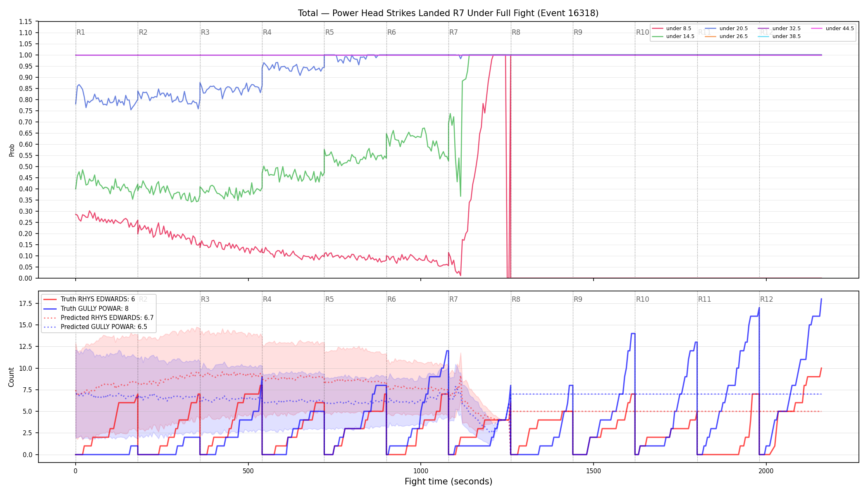Click the 0.25 tick on Prob axis
Viewport: 868px width, 496px height.
pyautogui.click(x=26, y=222)
